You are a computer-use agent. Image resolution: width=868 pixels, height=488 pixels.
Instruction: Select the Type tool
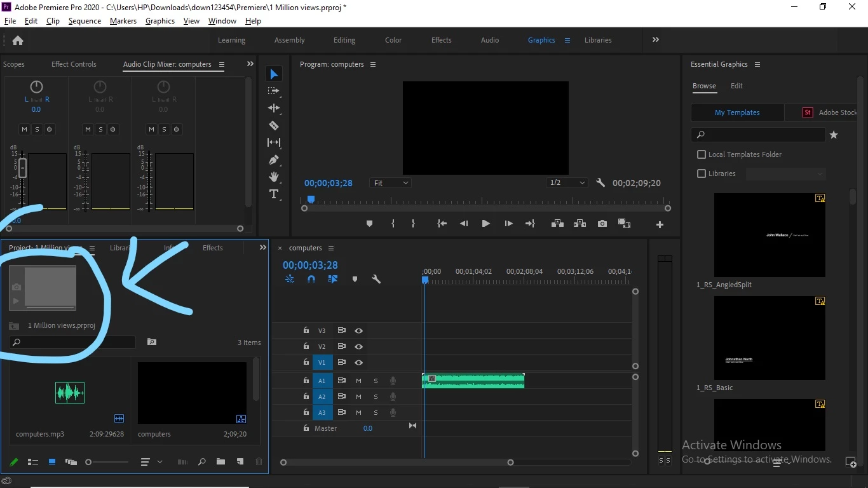[x=274, y=194]
